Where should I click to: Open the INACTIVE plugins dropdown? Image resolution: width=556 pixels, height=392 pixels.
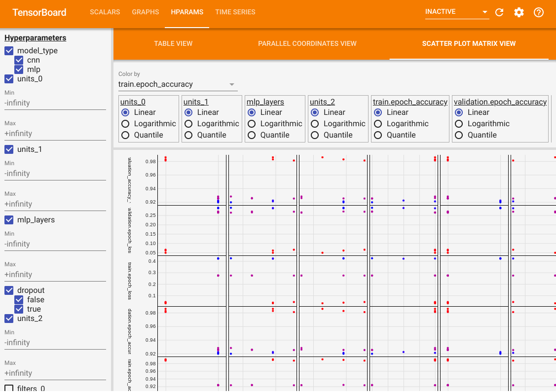point(457,12)
